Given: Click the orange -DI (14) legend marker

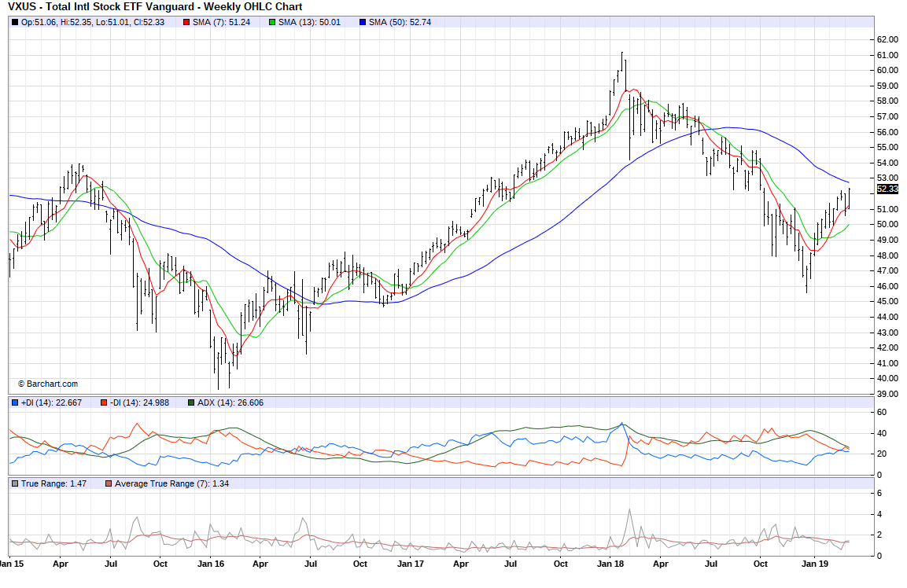Looking at the screenshot, I should (x=102, y=402).
